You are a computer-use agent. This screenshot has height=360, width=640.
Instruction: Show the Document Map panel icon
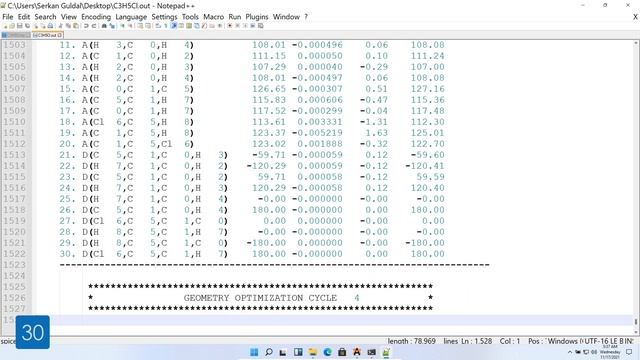(189, 26)
